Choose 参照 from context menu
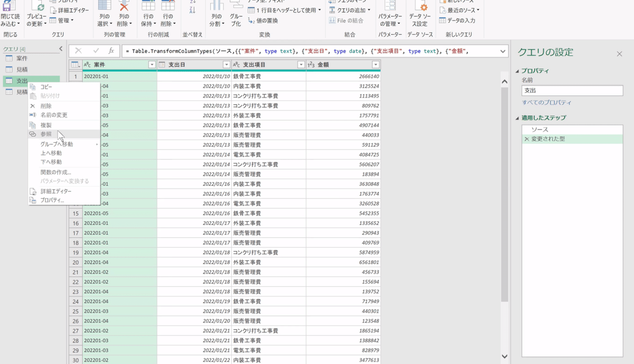Image resolution: width=634 pixels, height=364 pixels. pos(63,134)
